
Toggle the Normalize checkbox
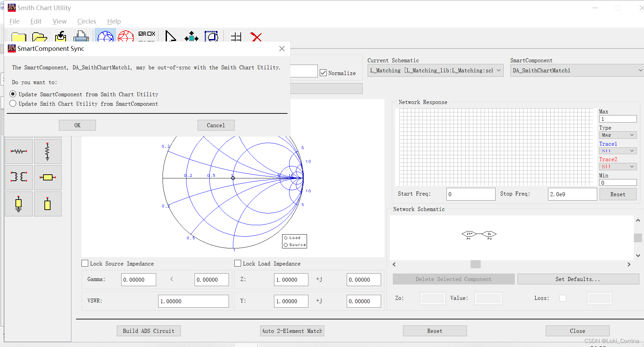[323, 73]
